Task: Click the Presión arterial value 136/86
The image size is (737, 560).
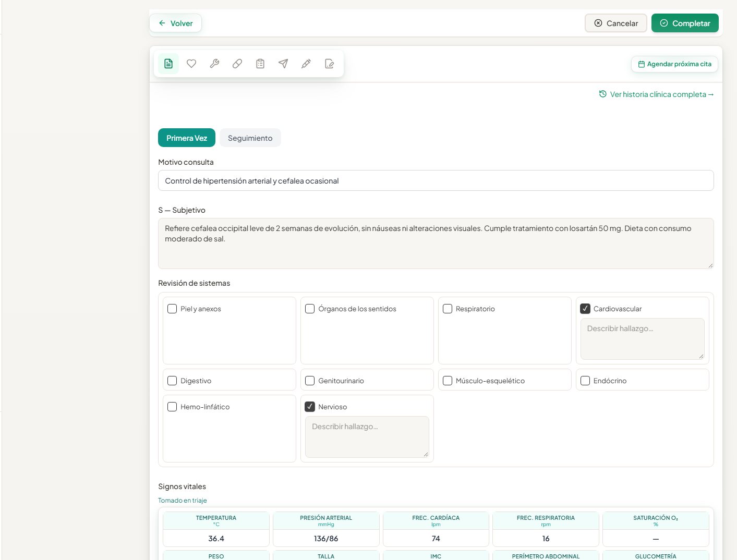Action: tap(326, 539)
